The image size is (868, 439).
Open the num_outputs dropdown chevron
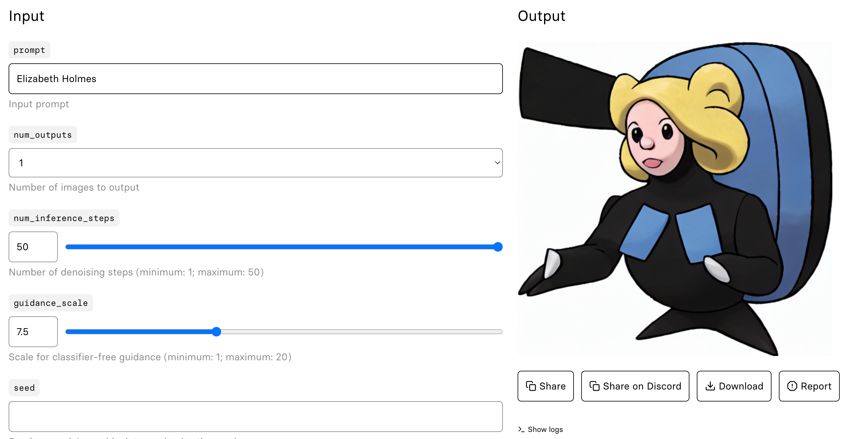pos(497,163)
